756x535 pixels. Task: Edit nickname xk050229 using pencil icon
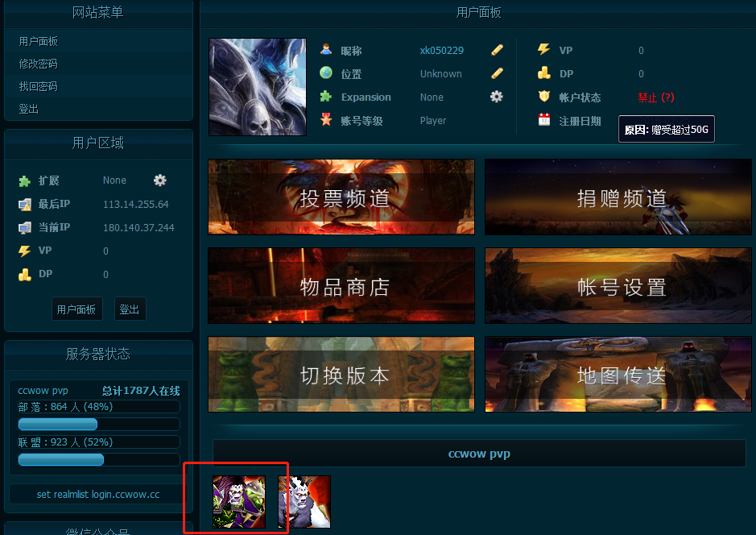(497, 50)
